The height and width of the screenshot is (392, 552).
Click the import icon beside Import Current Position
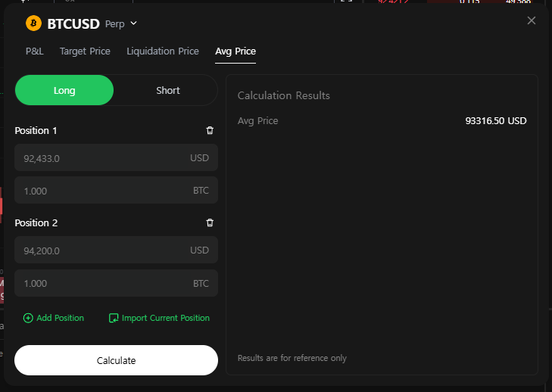pyautogui.click(x=114, y=318)
